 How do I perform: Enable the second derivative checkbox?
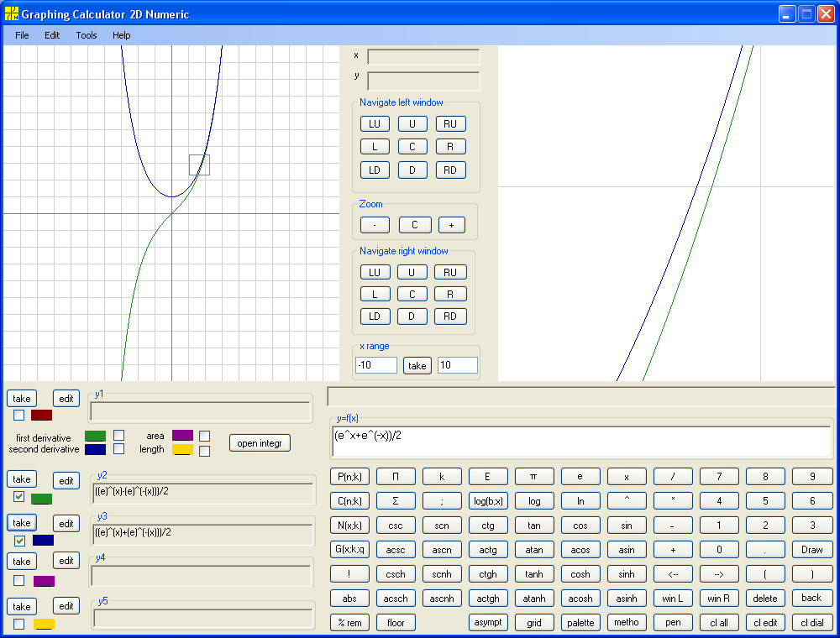[x=119, y=448]
